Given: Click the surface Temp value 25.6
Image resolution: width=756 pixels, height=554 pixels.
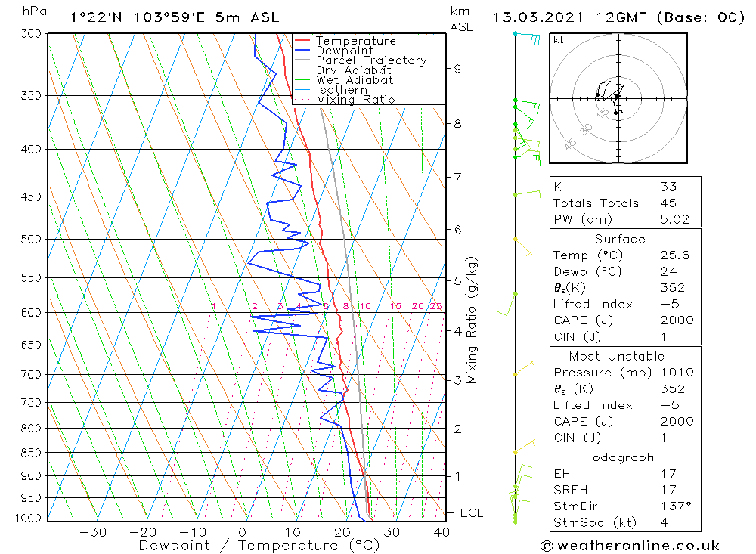Looking at the screenshot, I should coord(674,255).
